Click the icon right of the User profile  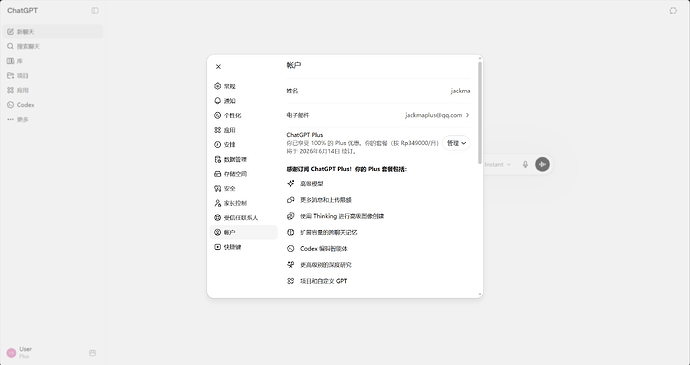[x=92, y=353]
